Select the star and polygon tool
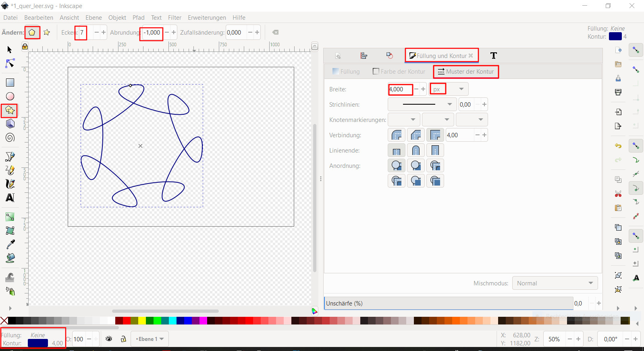The height and width of the screenshot is (351, 644). click(10, 110)
